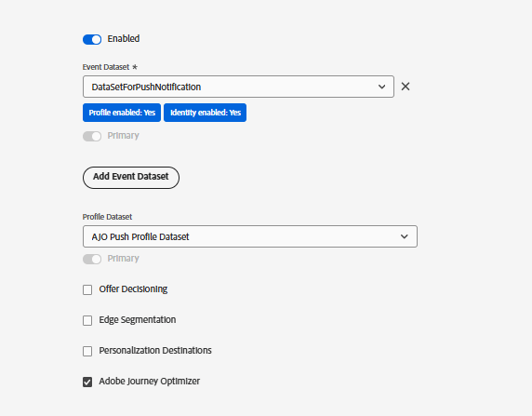Uncheck Adobe Journey Optimizer checkbox

pyautogui.click(x=87, y=382)
